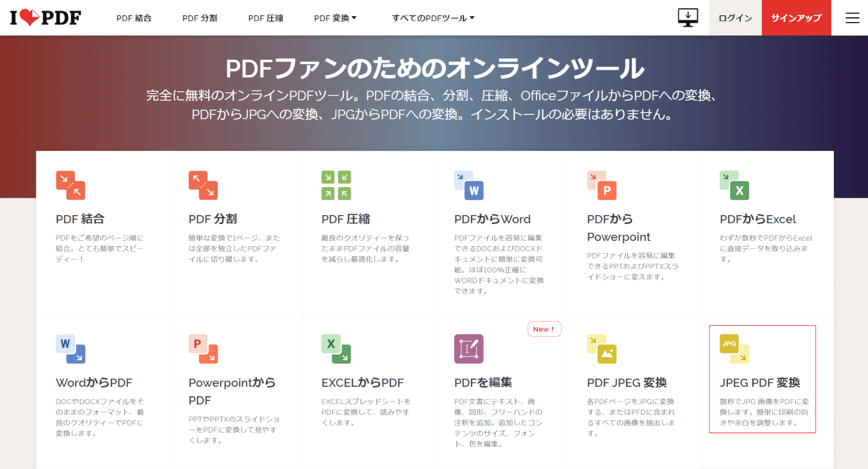
Task: Click the PDF 結合 merge arrows icon
Action: coord(70,185)
